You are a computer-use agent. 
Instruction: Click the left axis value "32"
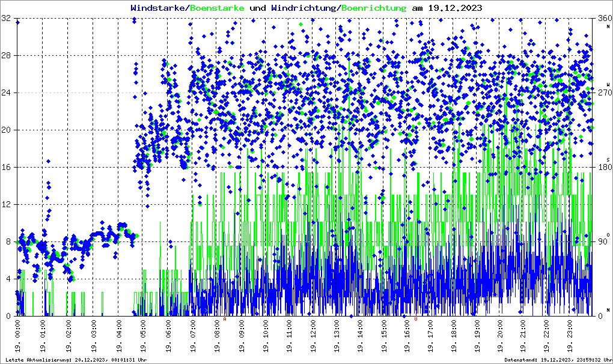tap(6, 18)
